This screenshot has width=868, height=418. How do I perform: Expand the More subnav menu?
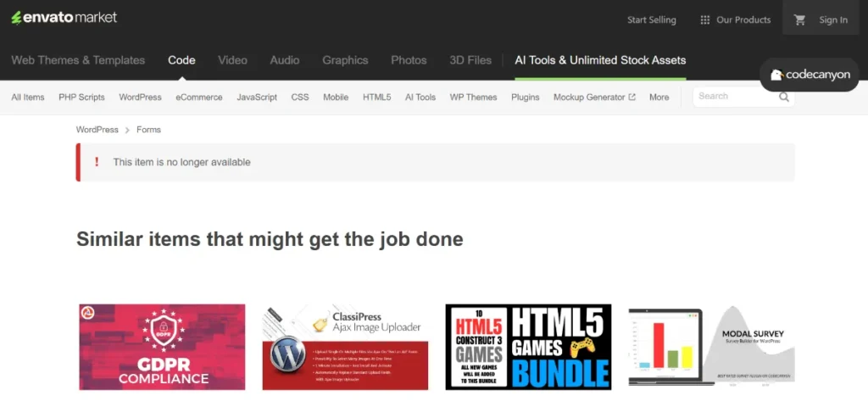659,97
